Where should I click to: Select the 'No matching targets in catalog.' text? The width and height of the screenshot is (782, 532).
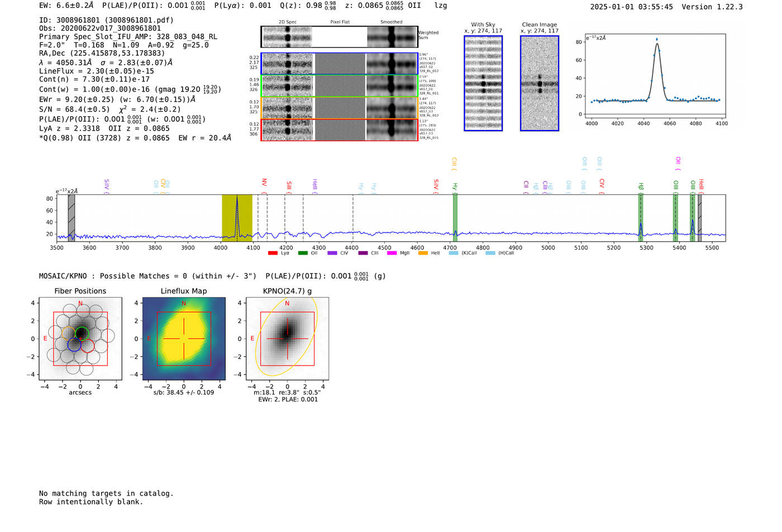106,493
